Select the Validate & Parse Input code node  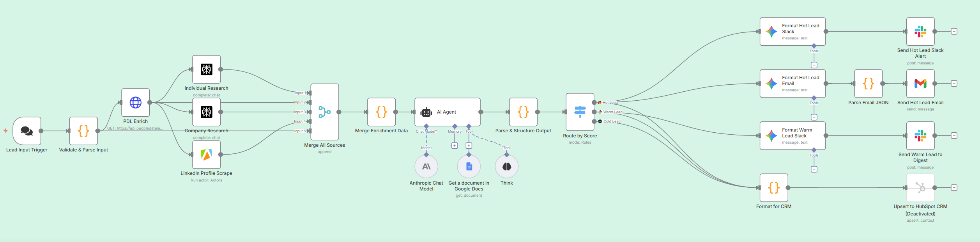[83, 131]
